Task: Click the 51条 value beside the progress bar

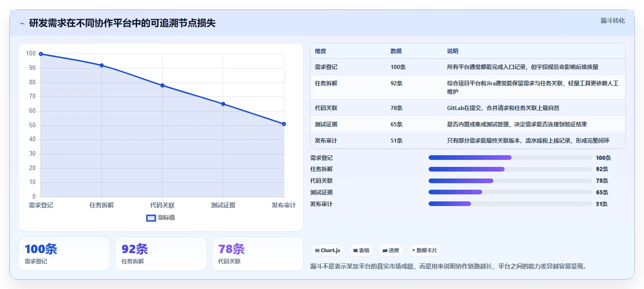Action: tap(602, 204)
